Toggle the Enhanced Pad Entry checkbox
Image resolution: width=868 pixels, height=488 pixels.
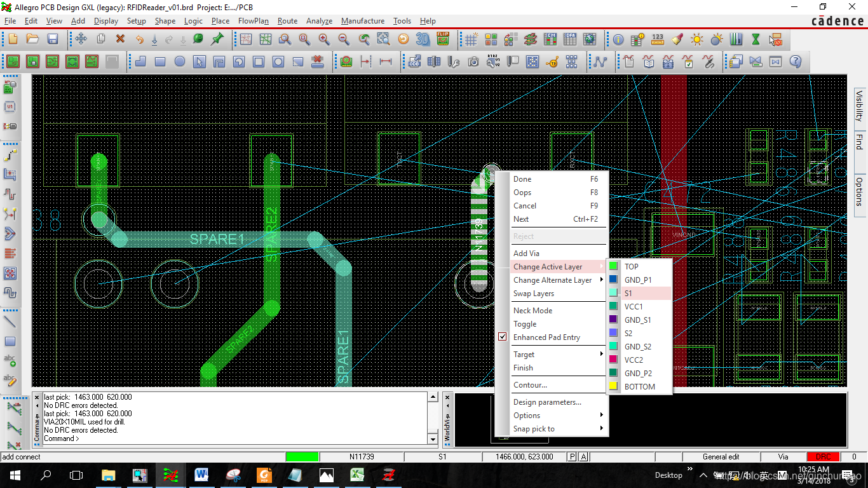click(x=503, y=337)
